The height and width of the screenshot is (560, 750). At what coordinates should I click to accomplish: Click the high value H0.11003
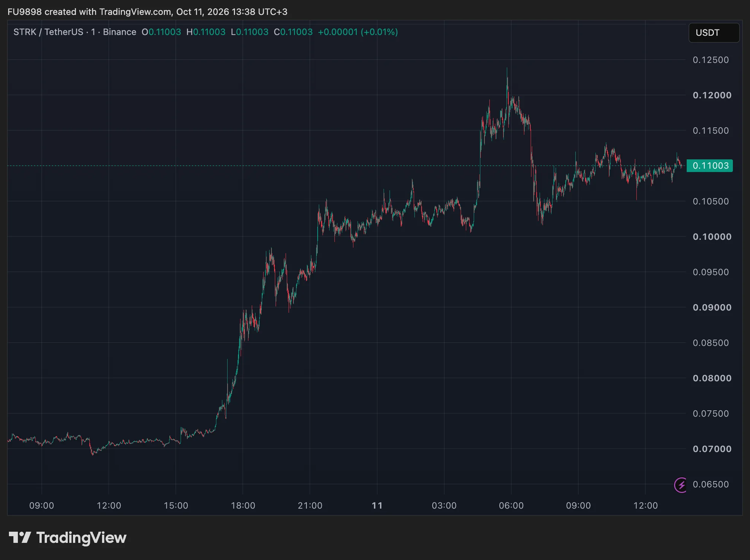[206, 32]
